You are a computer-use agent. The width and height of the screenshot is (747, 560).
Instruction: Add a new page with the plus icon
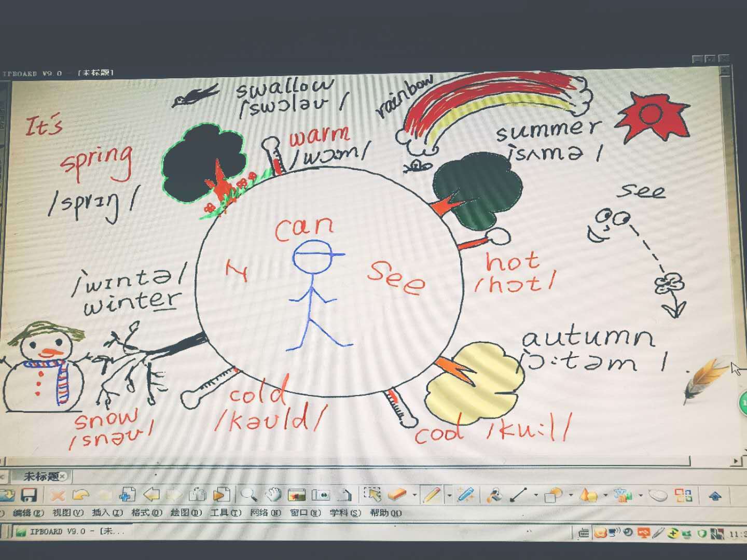pyautogui.click(x=127, y=495)
